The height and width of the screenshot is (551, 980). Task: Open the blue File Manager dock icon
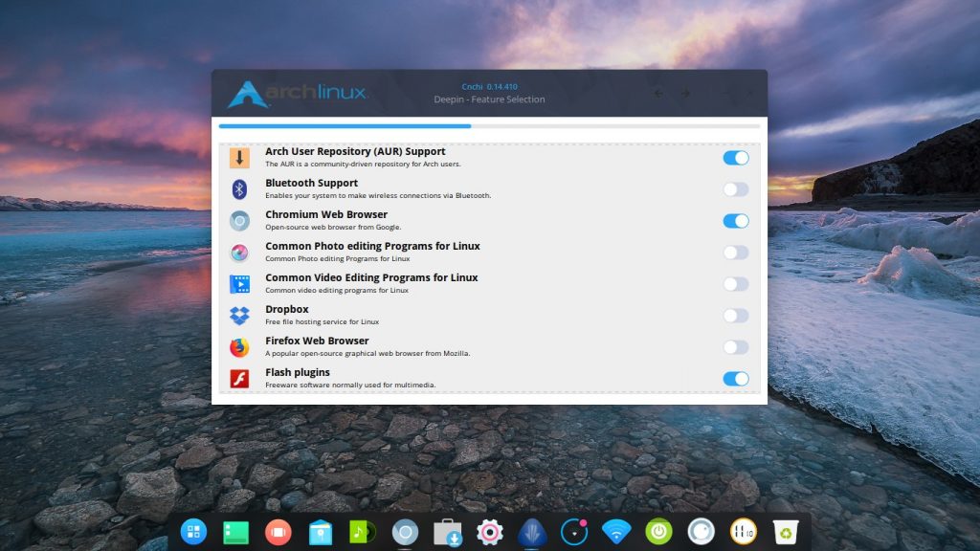(x=321, y=532)
